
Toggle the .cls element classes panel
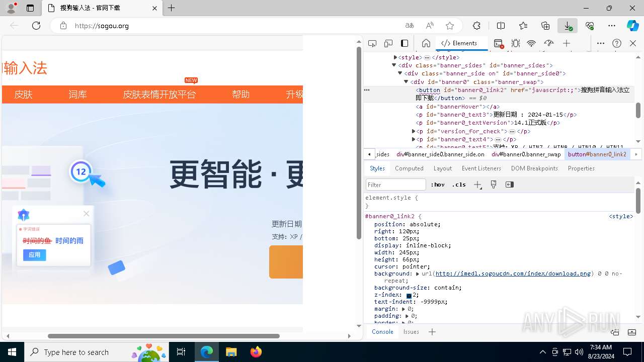[x=459, y=185]
